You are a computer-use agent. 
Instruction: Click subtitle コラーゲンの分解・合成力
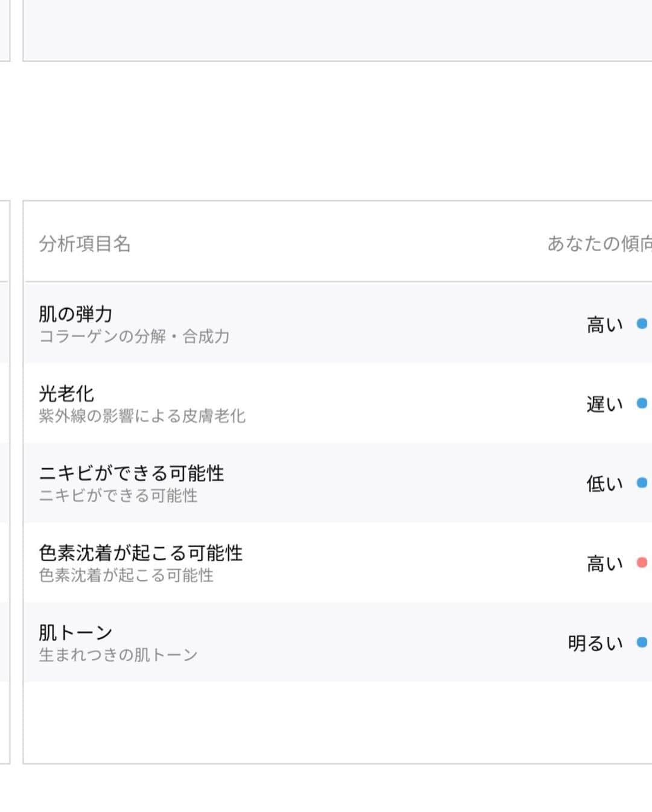pos(134,337)
